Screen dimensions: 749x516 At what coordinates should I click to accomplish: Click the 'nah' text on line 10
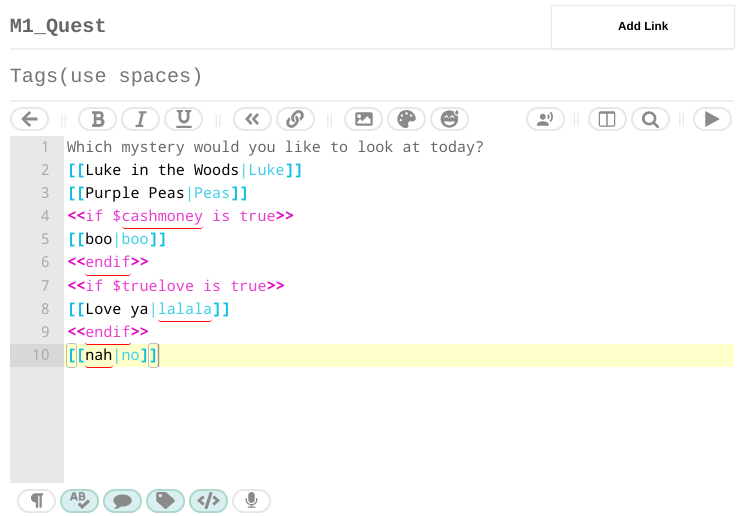click(x=98, y=355)
